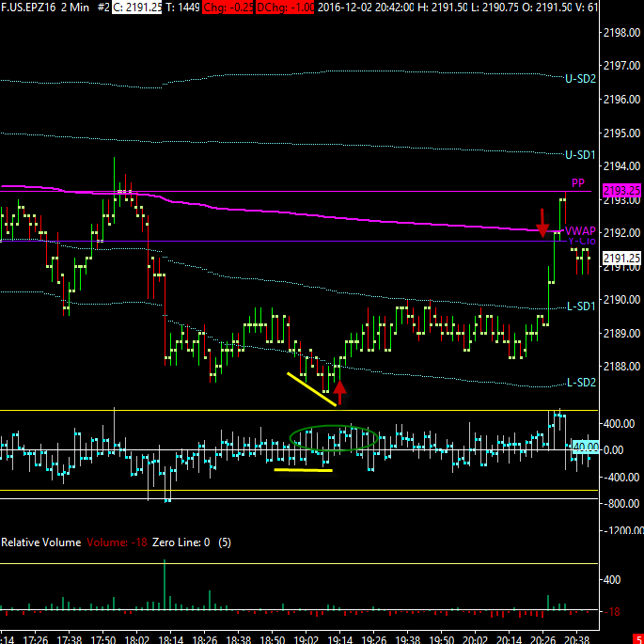The width and height of the screenshot is (644, 644).
Task: Click the 2189.00 price scale label
Action: 621,333
